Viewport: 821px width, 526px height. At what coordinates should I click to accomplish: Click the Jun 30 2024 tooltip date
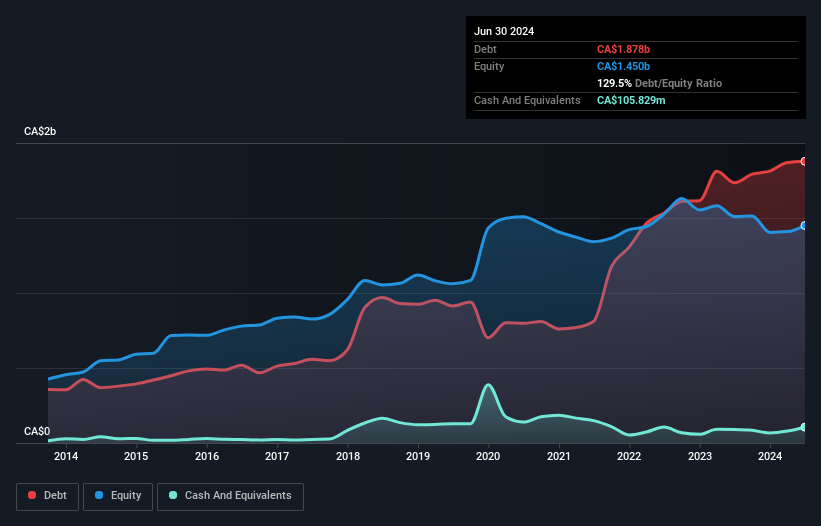504,31
